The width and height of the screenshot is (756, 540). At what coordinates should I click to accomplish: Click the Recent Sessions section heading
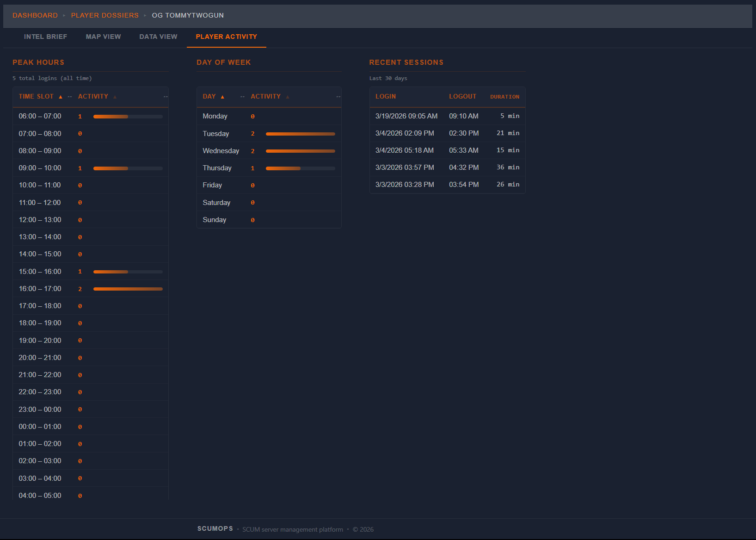point(406,62)
